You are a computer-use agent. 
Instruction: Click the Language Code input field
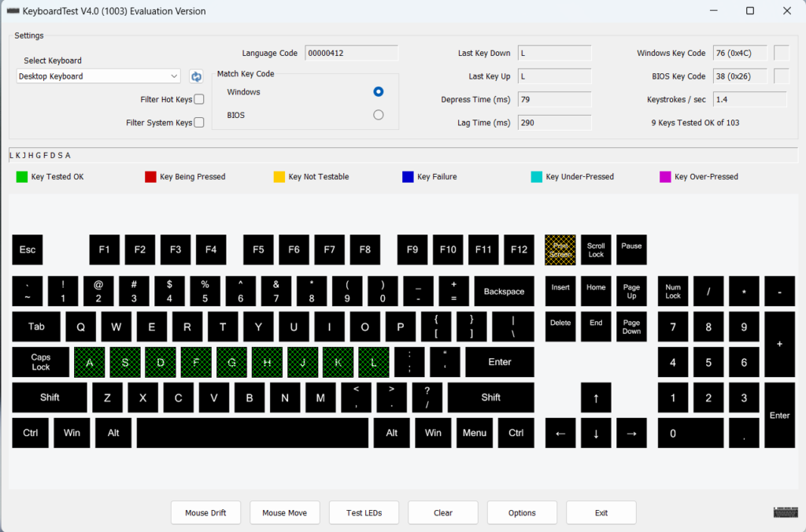pyautogui.click(x=351, y=53)
